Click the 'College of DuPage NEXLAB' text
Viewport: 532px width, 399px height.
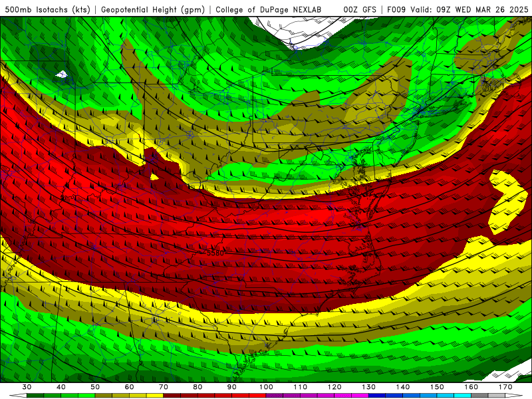point(269,10)
